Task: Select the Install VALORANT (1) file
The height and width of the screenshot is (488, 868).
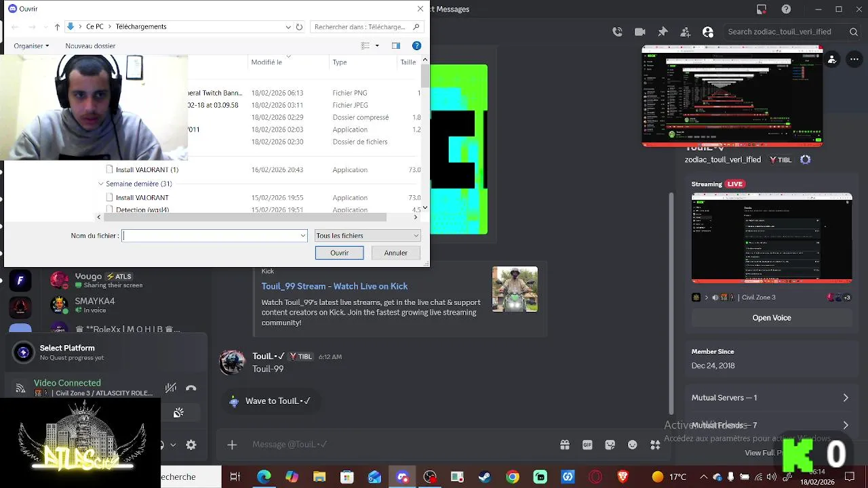Action: 147,169
